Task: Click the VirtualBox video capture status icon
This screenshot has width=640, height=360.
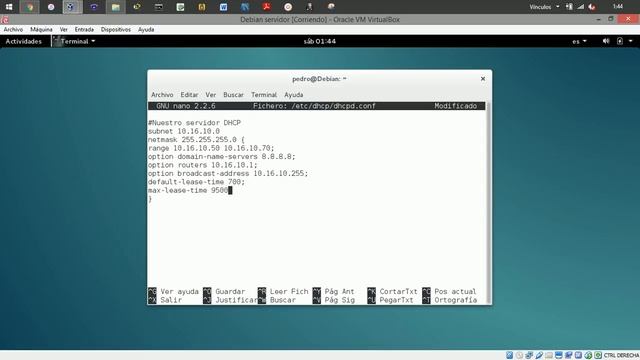Action: pyautogui.click(x=569, y=355)
